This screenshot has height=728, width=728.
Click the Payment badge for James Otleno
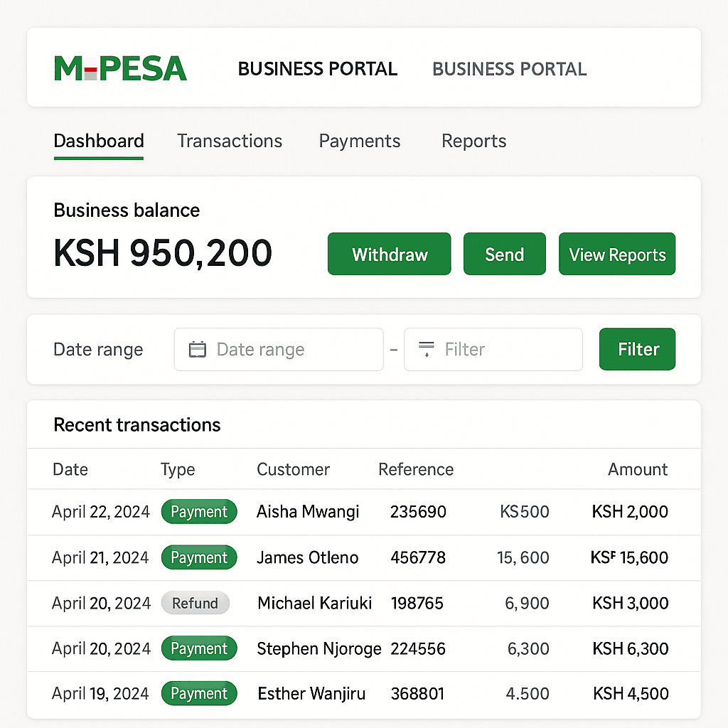(x=199, y=557)
